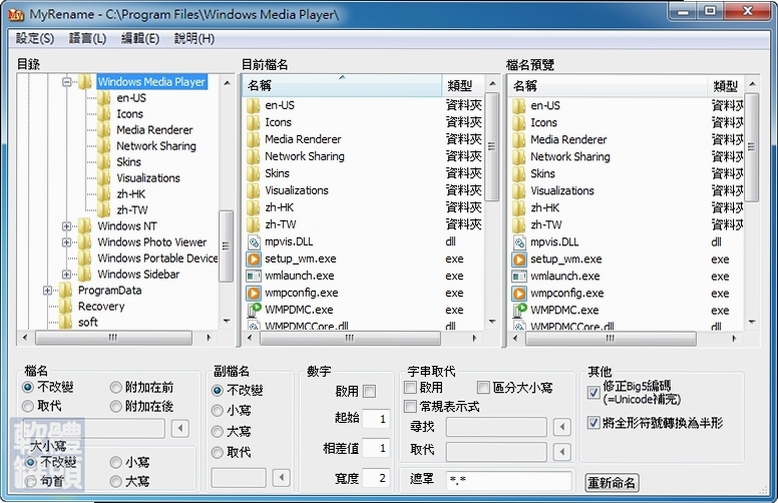Click the Icons folder icon in current filenames list
This screenshot has width=778, height=503.
254,122
